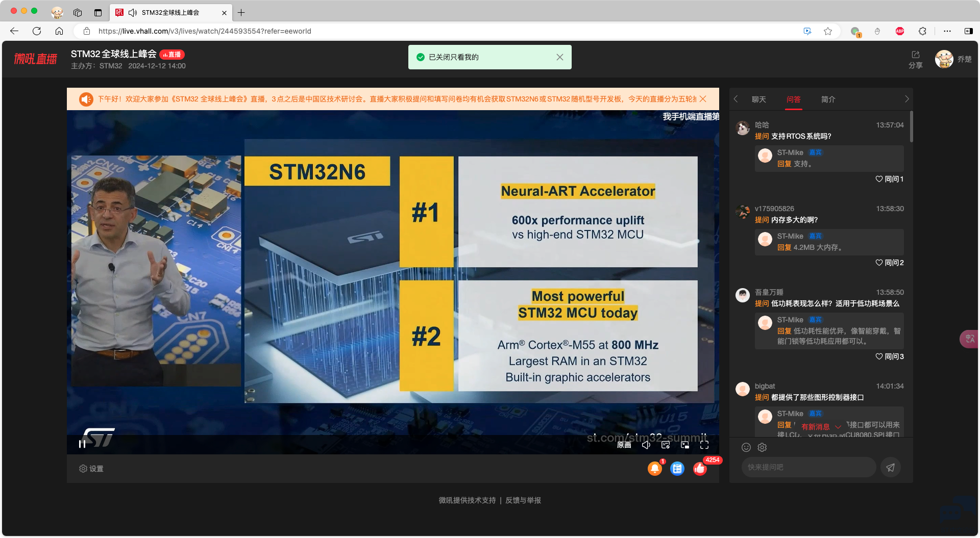
Task: Click the left arrow beside the tabs
Action: (736, 99)
